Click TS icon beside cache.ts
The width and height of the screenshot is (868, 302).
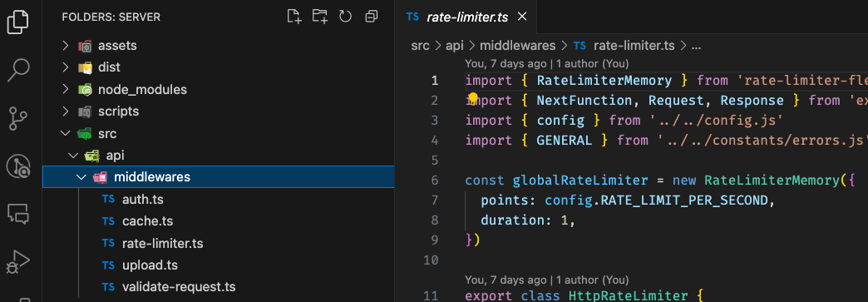coord(108,221)
